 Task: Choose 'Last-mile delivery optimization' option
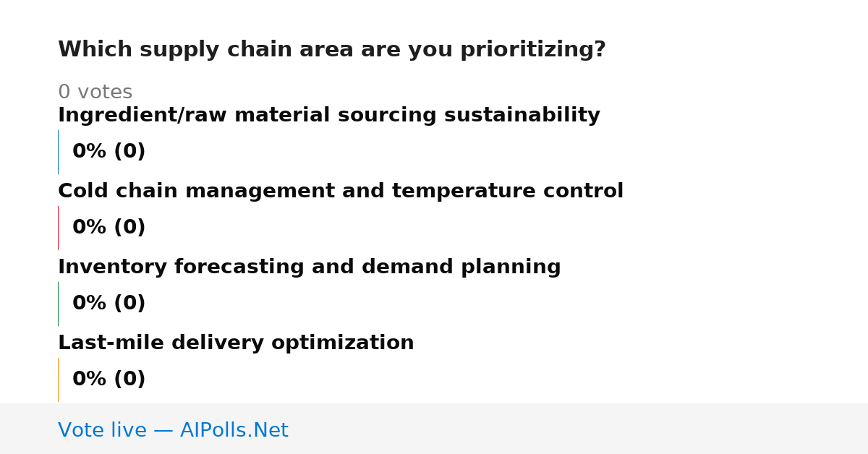coord(236,343)
